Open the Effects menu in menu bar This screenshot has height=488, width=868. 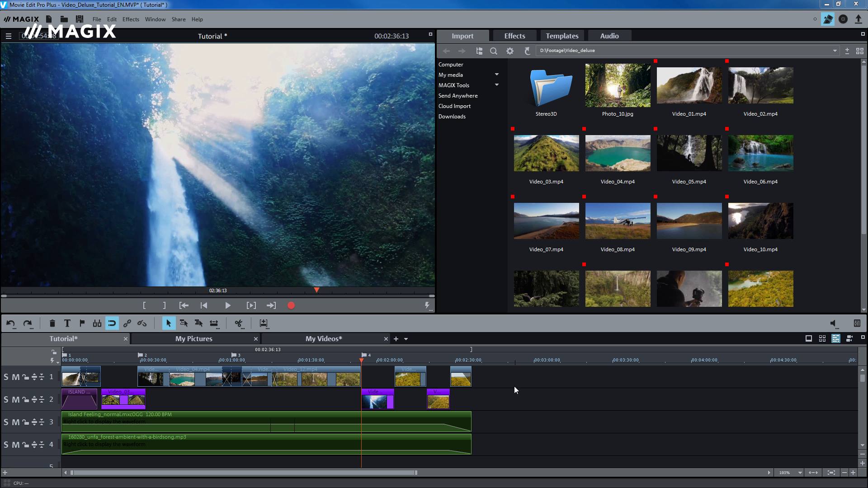pyautogui.click(x=131, y=19)
